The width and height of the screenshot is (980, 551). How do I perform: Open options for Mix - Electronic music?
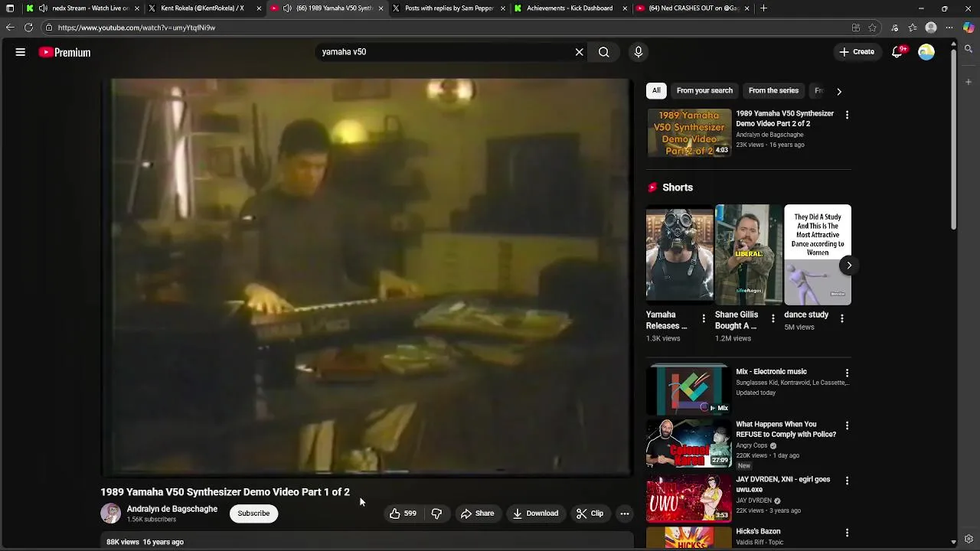coord(847,373)
